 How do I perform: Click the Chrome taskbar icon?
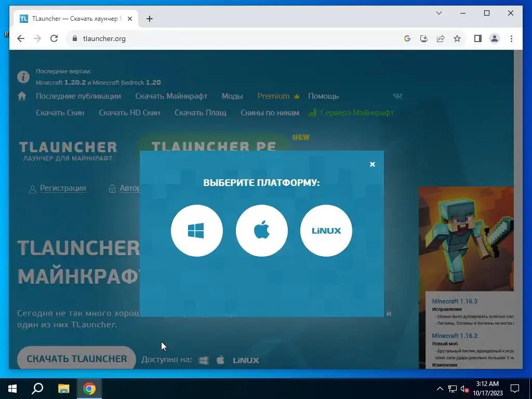(x=89, y=389)
